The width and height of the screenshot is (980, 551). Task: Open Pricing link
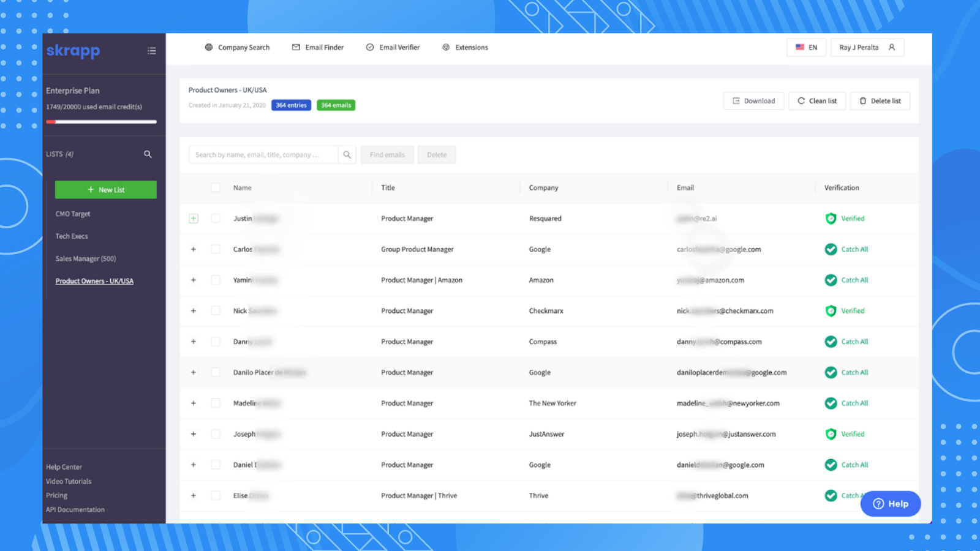pyautogui.click(x=56, y=495)
